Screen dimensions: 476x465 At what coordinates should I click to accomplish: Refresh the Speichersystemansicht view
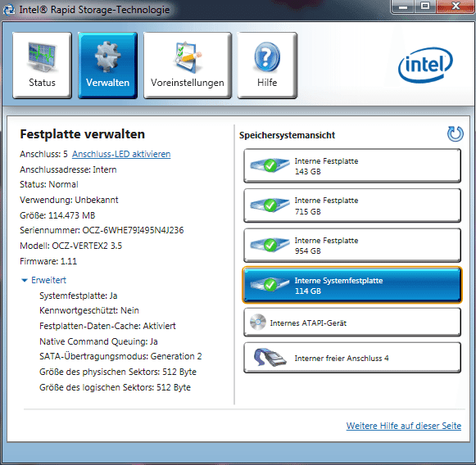[x=455, y=133]
